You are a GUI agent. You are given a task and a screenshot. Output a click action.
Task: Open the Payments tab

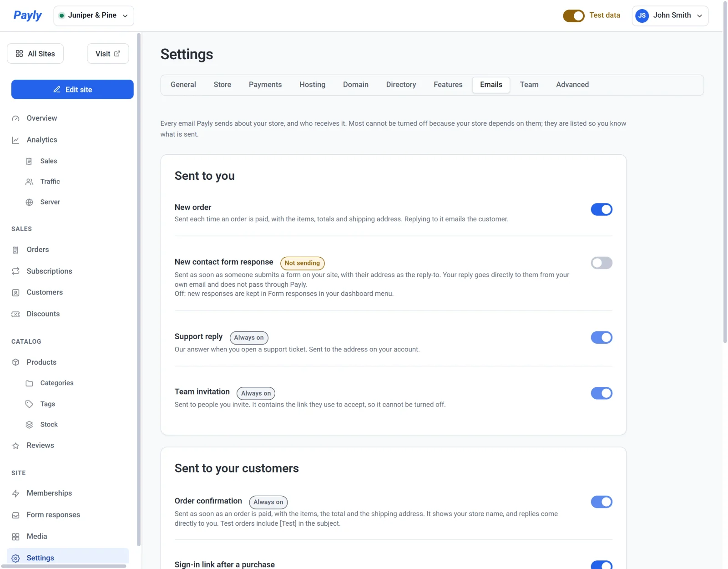tap(265, 85)
